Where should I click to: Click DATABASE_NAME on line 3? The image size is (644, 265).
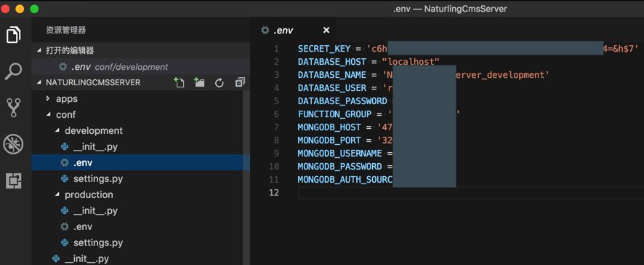pyautogui.click(x=332, y=75)
